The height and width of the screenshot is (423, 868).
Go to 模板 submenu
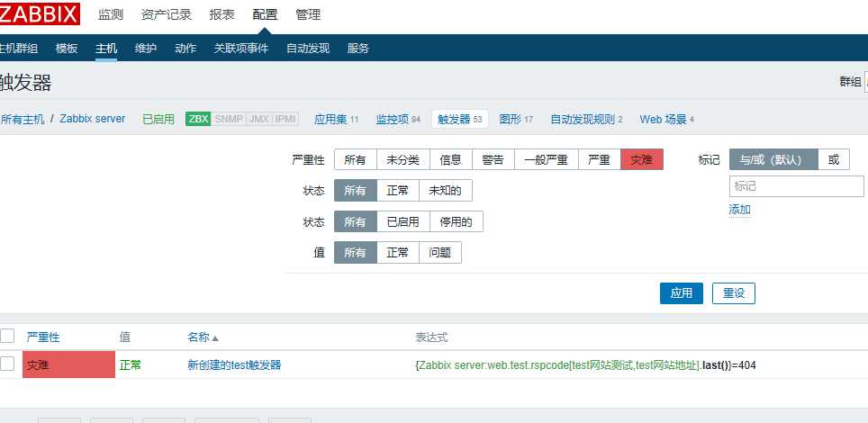point(67,49)
